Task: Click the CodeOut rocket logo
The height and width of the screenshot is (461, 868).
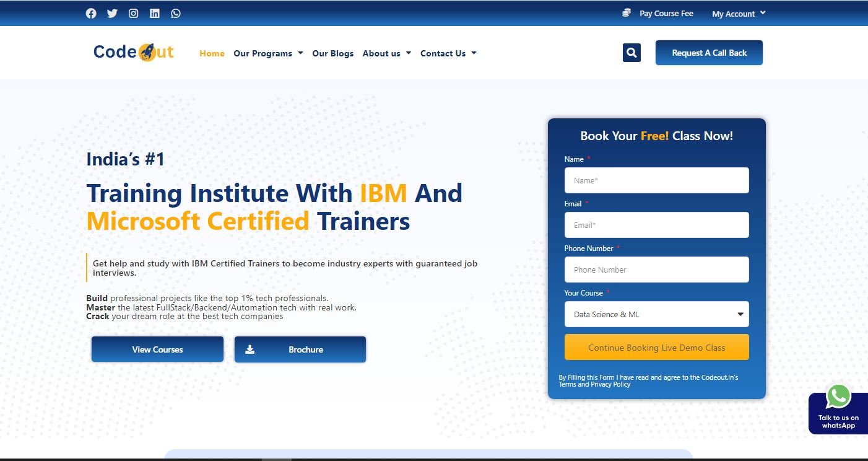Action: (134, 52)
